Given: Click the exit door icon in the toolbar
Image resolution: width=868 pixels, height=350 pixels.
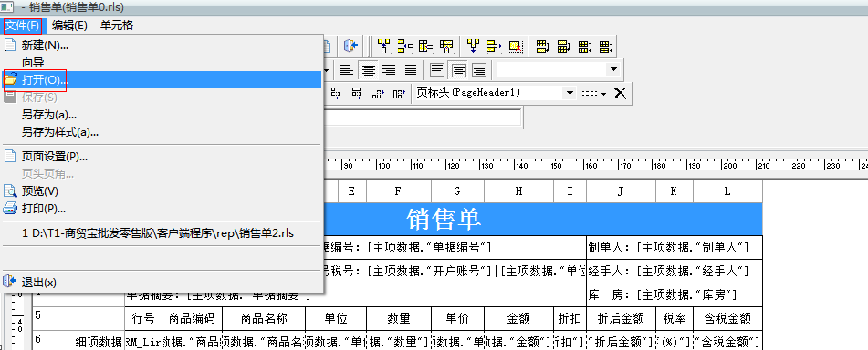Looking at the screenshot, I should click(x=351, y=46).
